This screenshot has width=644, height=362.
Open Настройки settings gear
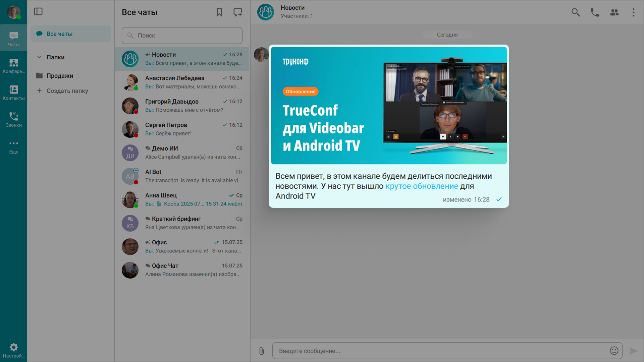pos(14,351)
